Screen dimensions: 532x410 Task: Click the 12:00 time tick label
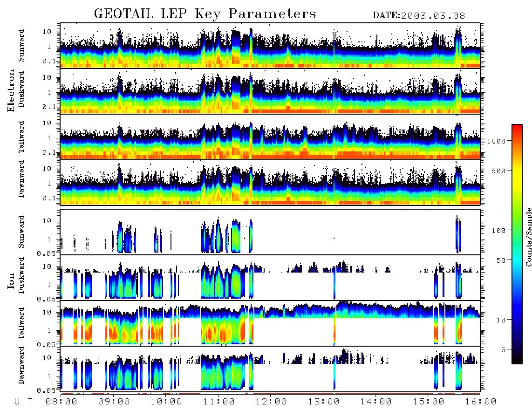tap(271, 402)
